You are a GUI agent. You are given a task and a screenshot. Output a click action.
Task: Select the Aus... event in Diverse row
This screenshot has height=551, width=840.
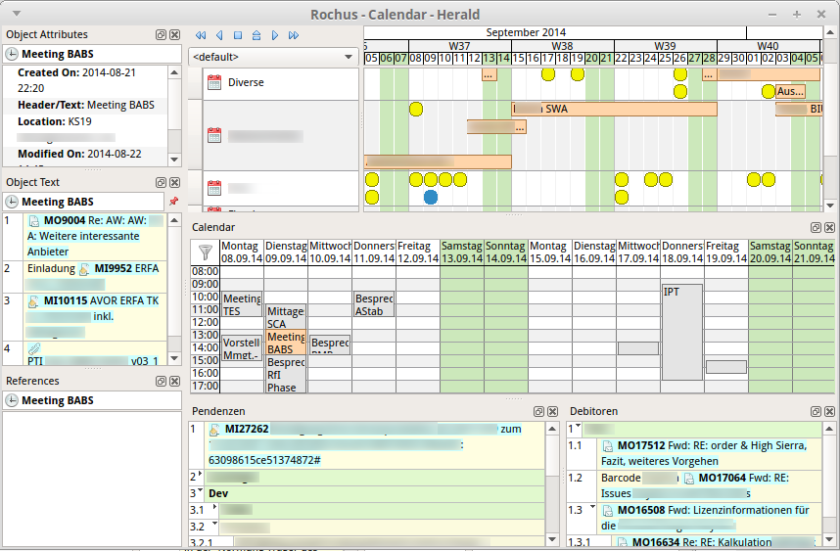point(790,92)
